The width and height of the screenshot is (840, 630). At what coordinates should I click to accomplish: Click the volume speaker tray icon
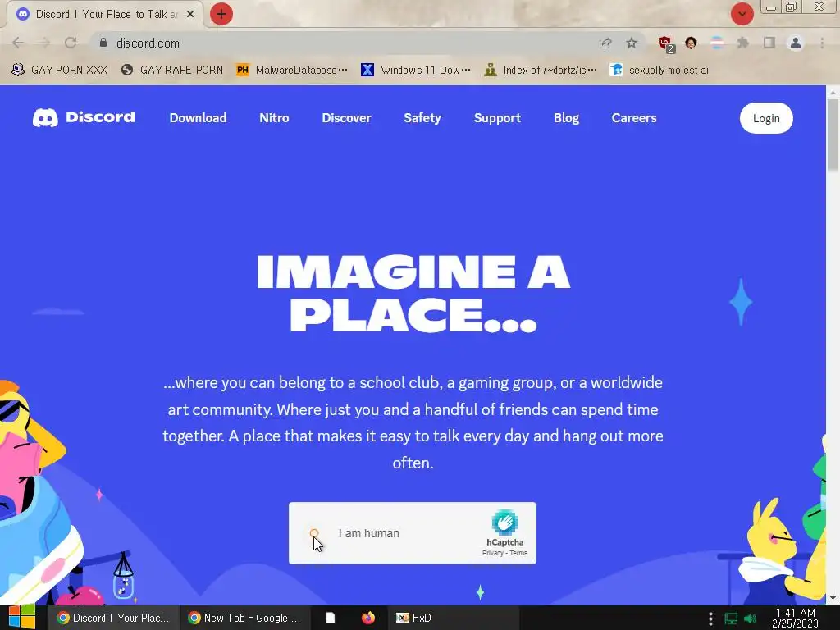pyautogui.click(x=750, y=619)
